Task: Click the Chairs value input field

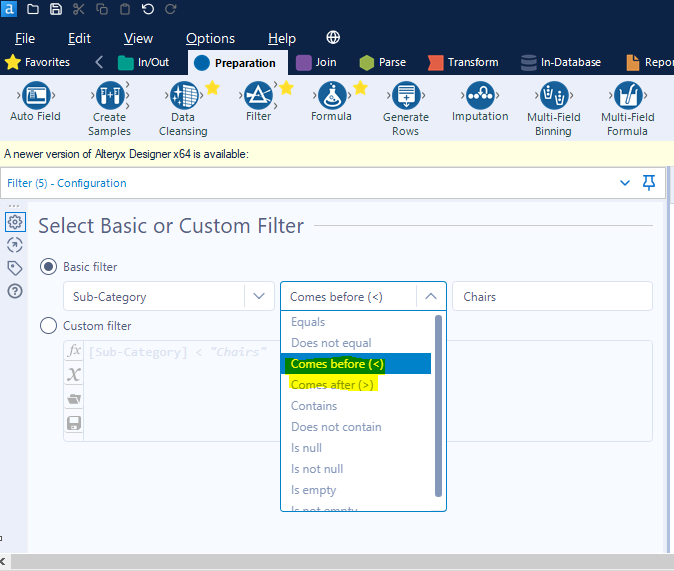Action: [551, 296]
